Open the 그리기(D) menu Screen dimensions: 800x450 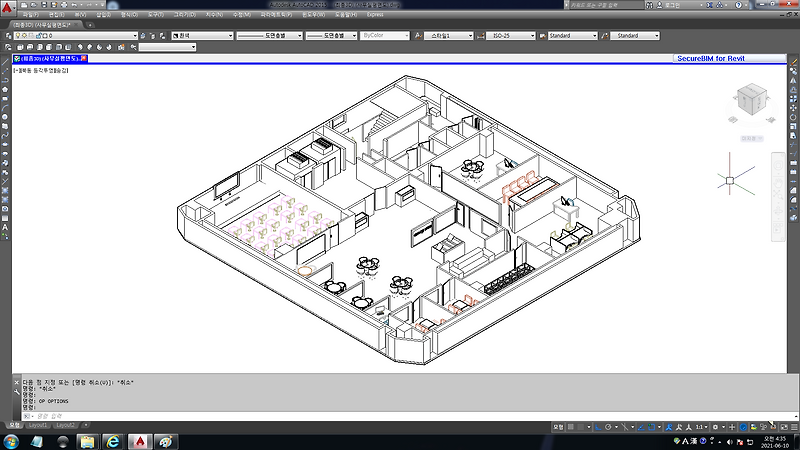184,15
